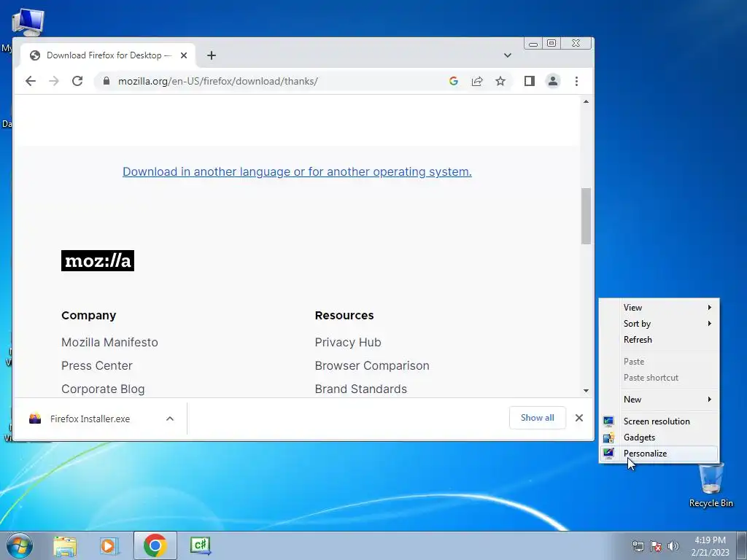Open the C# application taskbar icon
This screenshot has width=747, height=560.
200,545
